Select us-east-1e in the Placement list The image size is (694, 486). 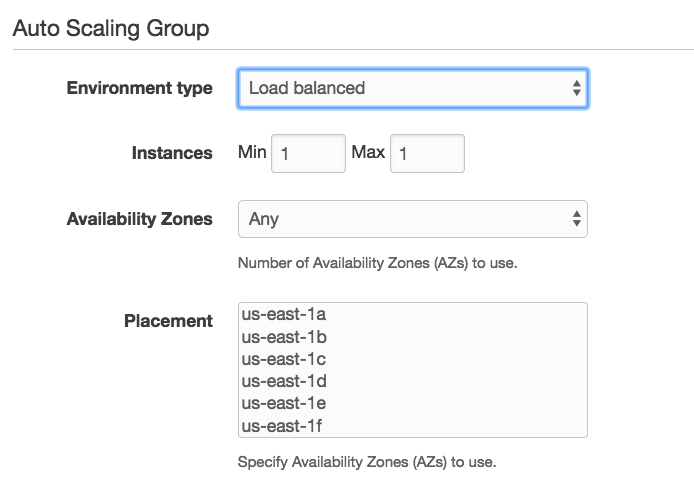pos(413,403)
